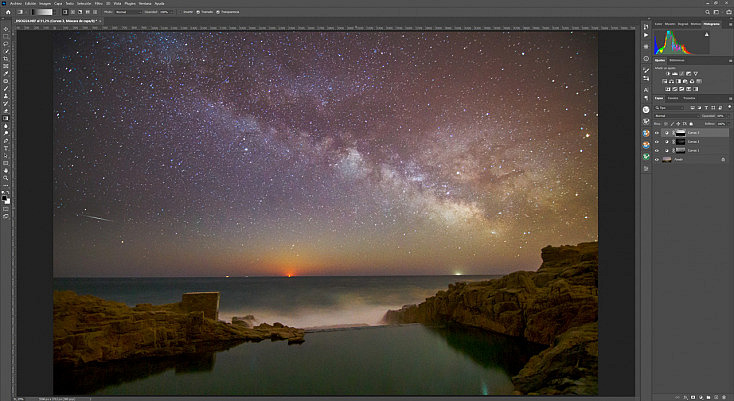Select the Fondo layer thumbnail
The height and width of the screenshot is (401, 734).
pos(667,159)
